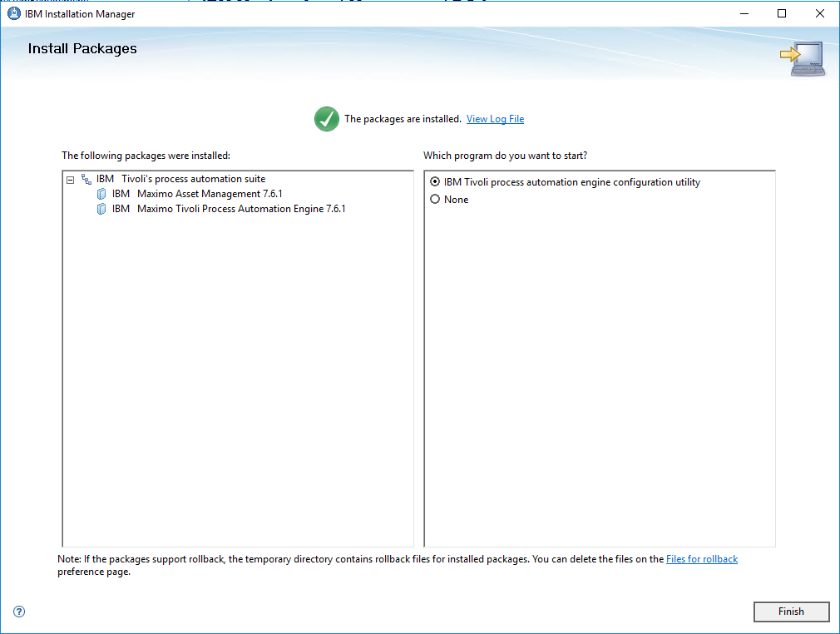
Task: Open the Files for rollback link
Action: (x=702, y=559)
